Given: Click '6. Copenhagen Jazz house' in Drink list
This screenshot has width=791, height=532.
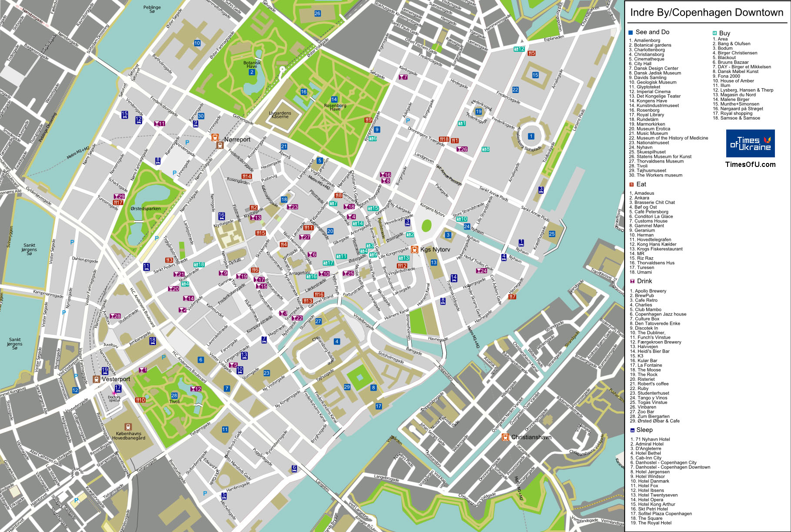Looking at the screenshot, I should click(x=658, y=314).
